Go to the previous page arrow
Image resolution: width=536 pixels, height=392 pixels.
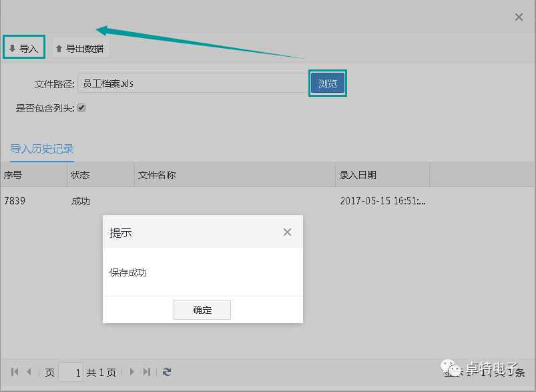29,372
